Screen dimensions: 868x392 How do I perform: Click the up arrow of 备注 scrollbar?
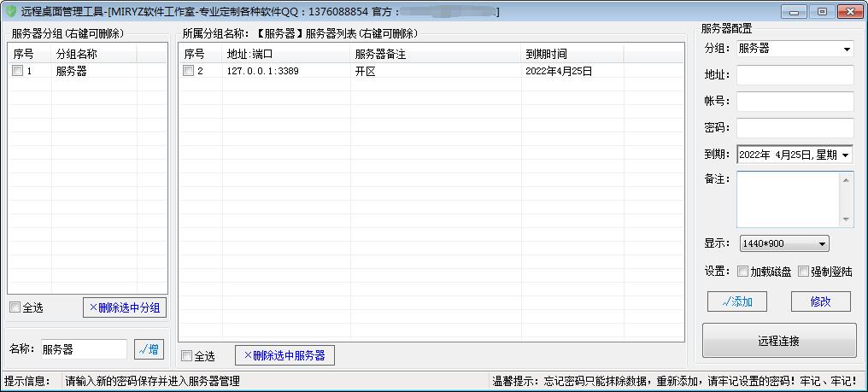(x=846, y=179)
